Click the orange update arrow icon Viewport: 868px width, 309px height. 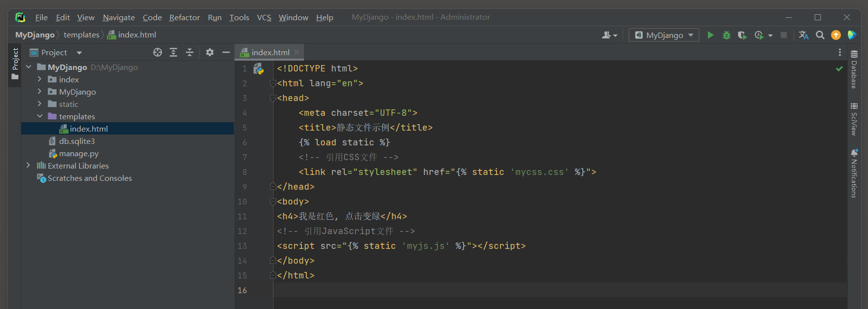pos(836,35)
